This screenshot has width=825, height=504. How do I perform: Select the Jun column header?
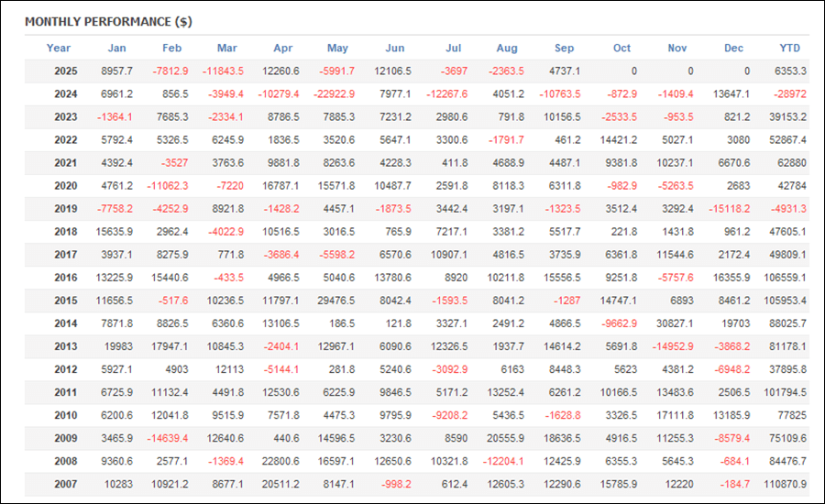click(395, 48)
